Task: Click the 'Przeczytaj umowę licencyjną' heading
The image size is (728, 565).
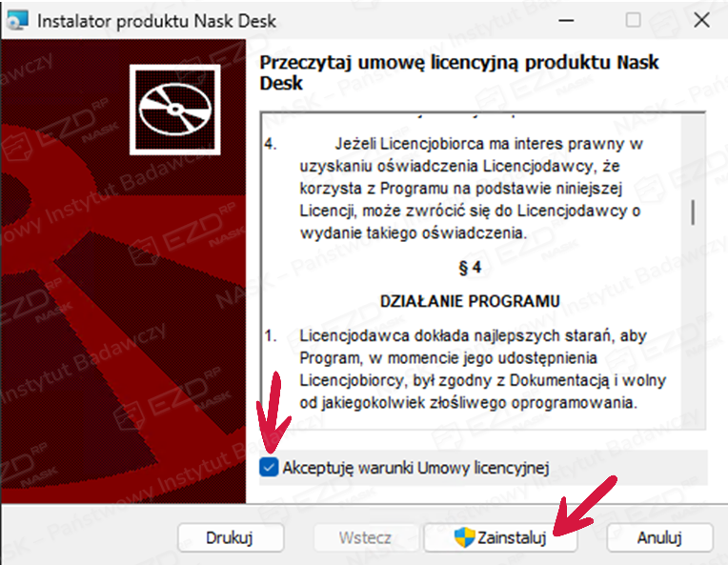Action: 458,72
